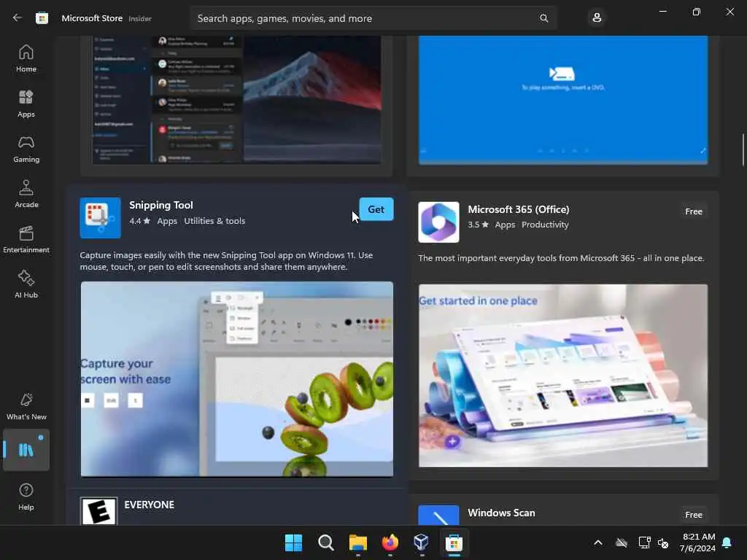
Task: Open the Microsoft 365 (Office) title link
Action: (x=519, y=209)
